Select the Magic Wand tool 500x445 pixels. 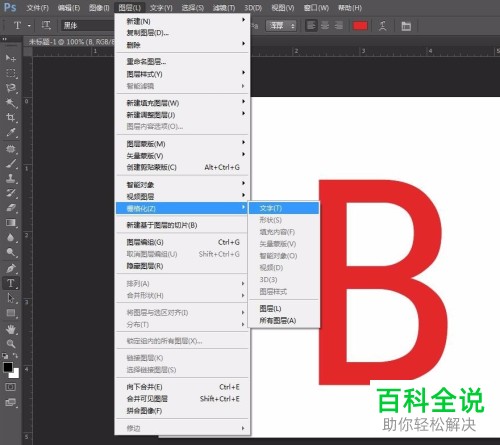click(11, 103)
